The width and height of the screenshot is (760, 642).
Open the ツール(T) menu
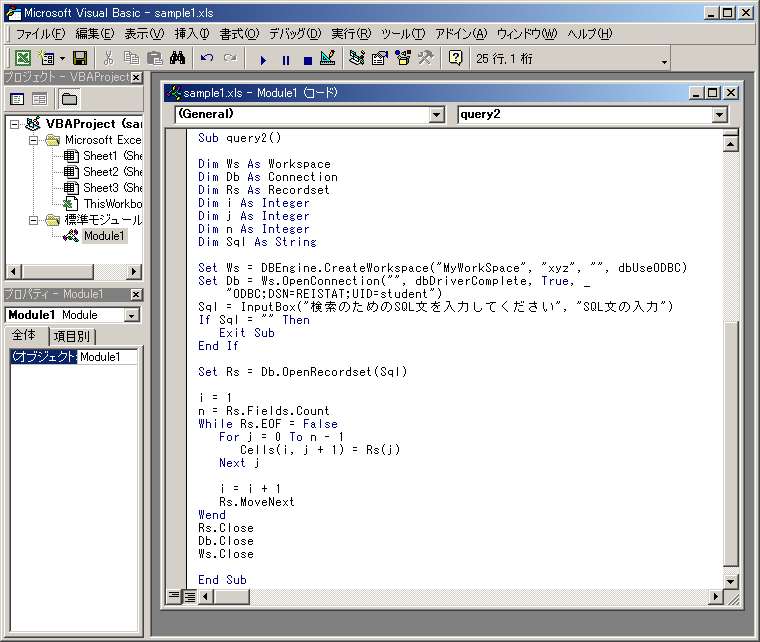403,34
